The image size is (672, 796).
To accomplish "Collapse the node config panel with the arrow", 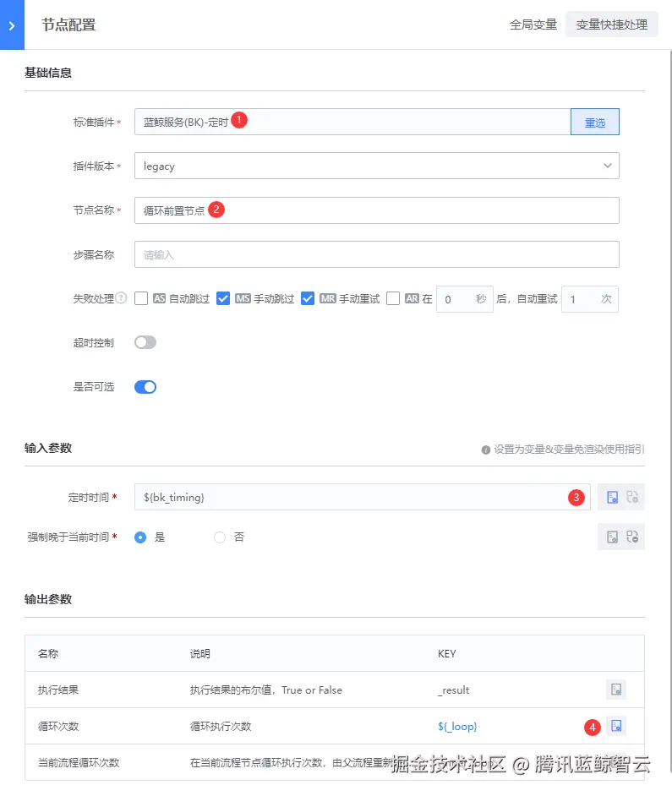I will [x=12, y=25].
